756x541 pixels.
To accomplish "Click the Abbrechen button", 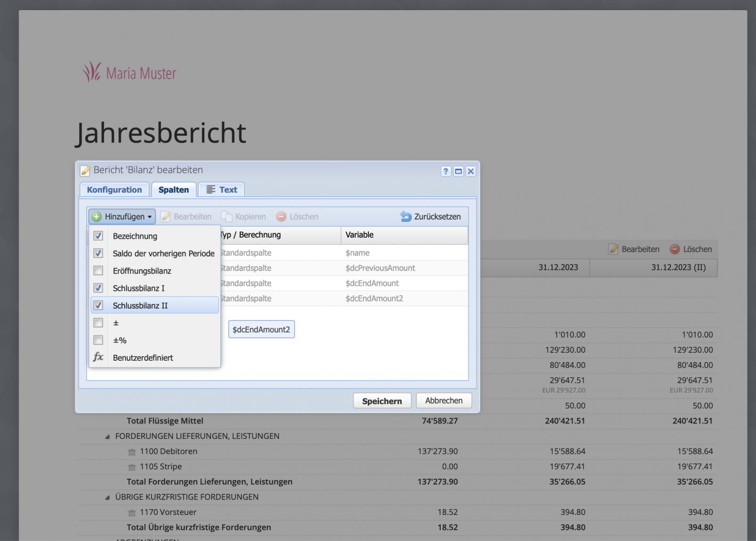I will (443, 400).
